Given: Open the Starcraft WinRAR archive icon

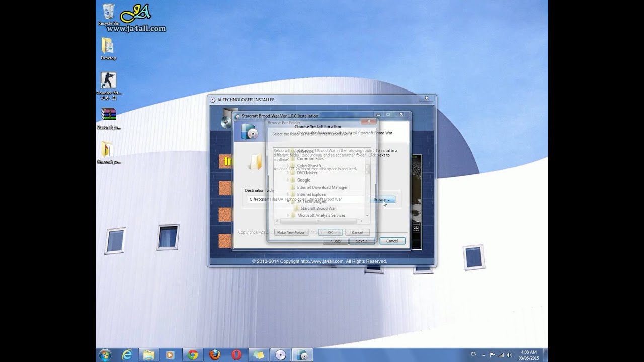Looking at the screenshot, I should pyautogui.click(x=108, y=118).
